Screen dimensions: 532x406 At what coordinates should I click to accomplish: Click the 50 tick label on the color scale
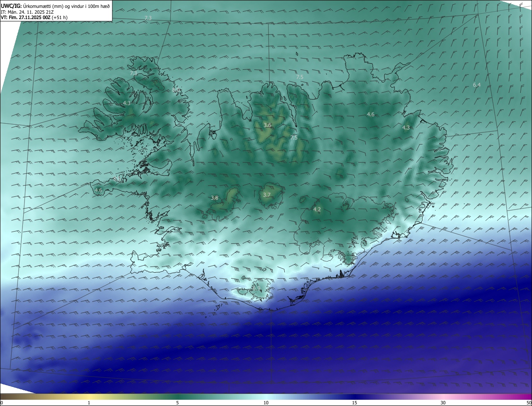(x=529, y=403)
